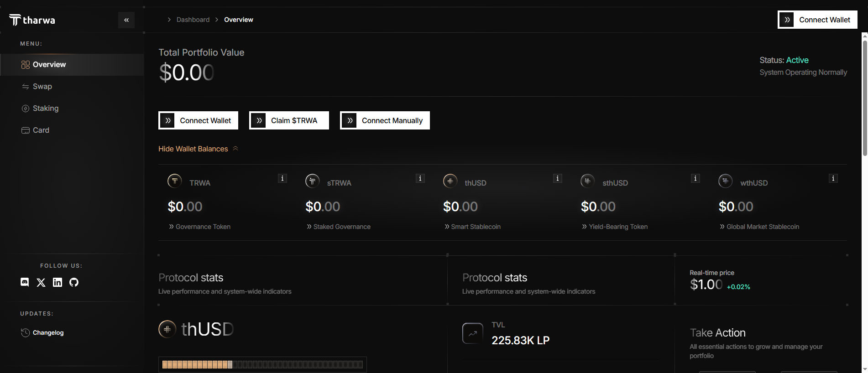Viewport: 868px width, 373px height.
Task: Click the +0.02% price change
Action: 738,287
